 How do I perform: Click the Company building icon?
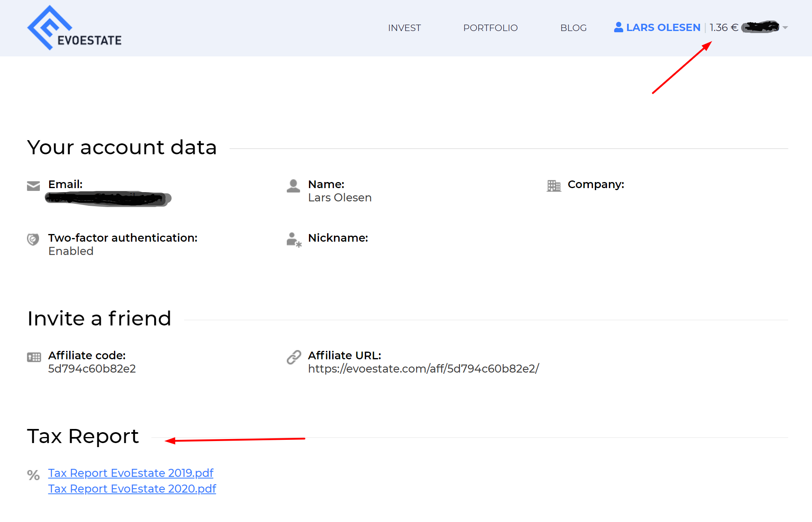554,186
